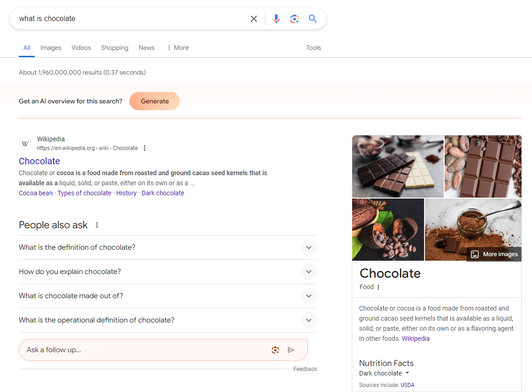Switch to the News tab
The width and height of the screenshot is (532, 392).
click(146, 48)
